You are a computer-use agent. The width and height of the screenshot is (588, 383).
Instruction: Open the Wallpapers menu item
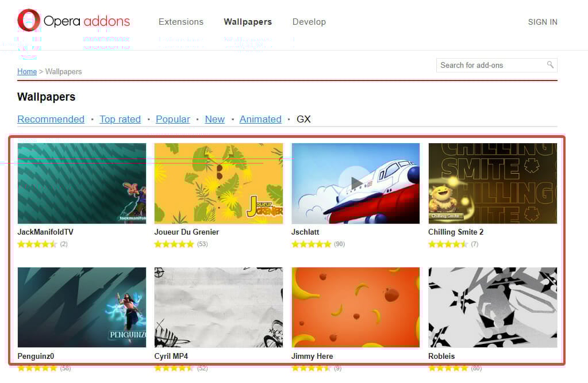coord(248,22)
